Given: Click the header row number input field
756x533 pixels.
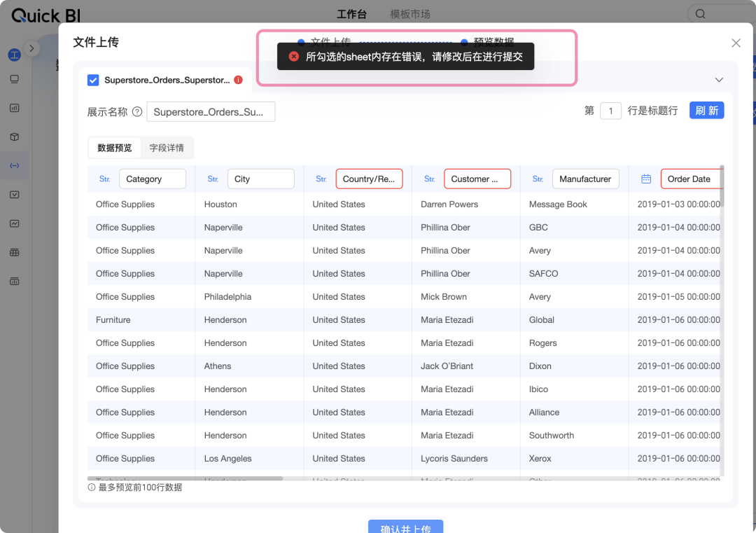Looking at the screenshot, I should pyautogui.click(x=610, y=111).
